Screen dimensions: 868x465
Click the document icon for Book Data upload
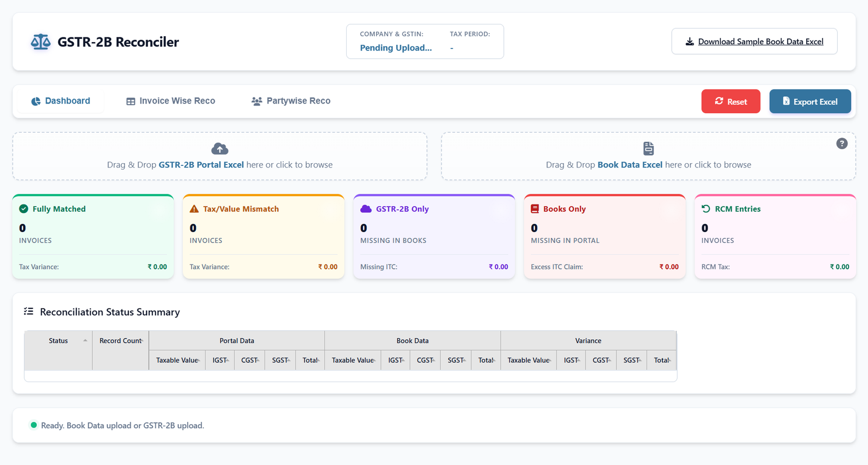pos(648,148)
